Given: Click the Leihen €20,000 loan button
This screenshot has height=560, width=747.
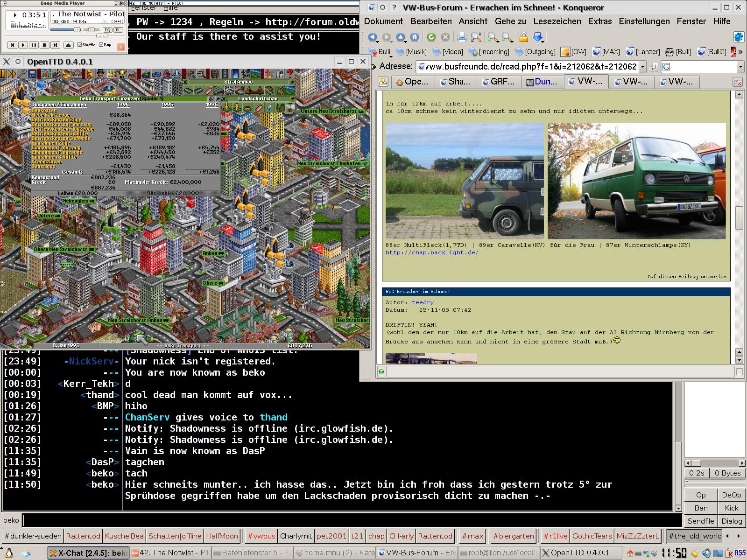Looking at the screenshot, I should [x=78, y=193].
